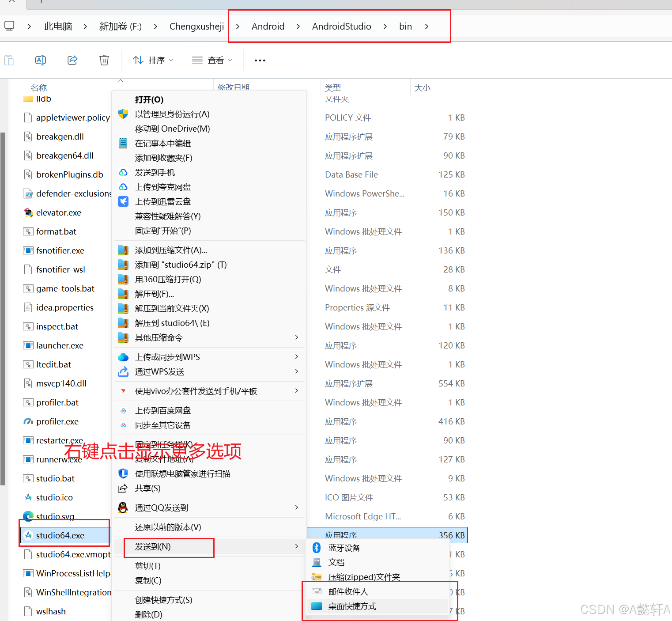Select 以管理员身份运行(A)
The image size is (672, 621).
point(209,114)
